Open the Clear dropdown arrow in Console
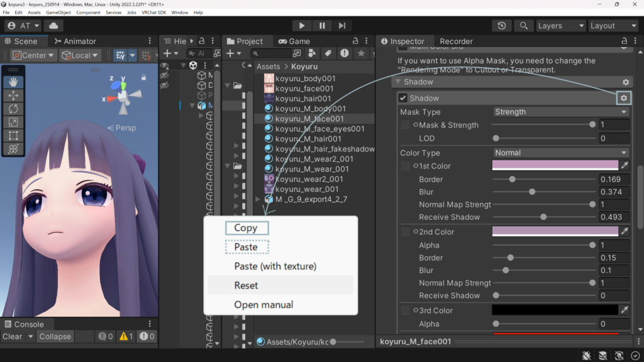Viewport: 644px width, 362px height. tap(30, 337)
